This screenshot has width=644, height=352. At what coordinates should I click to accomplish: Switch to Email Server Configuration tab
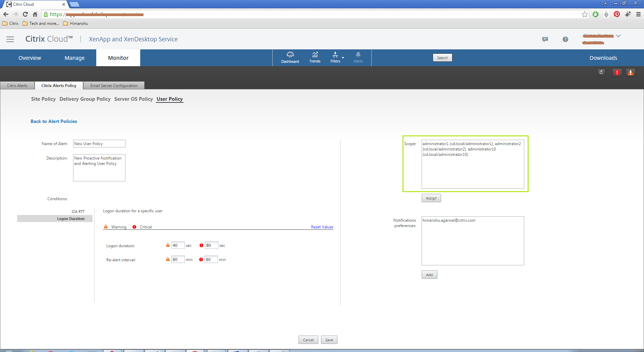114,86
